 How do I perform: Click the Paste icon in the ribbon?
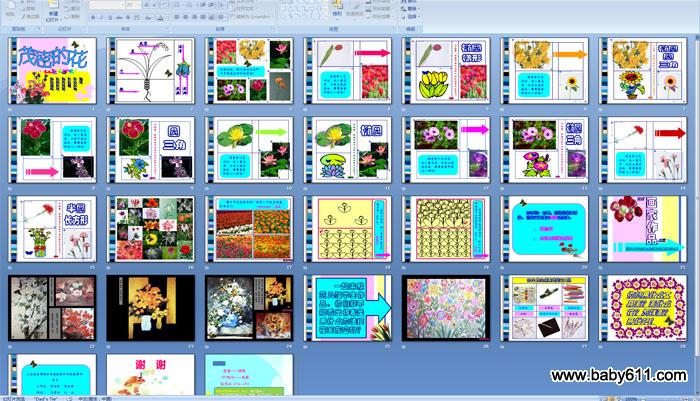(9, 5)
